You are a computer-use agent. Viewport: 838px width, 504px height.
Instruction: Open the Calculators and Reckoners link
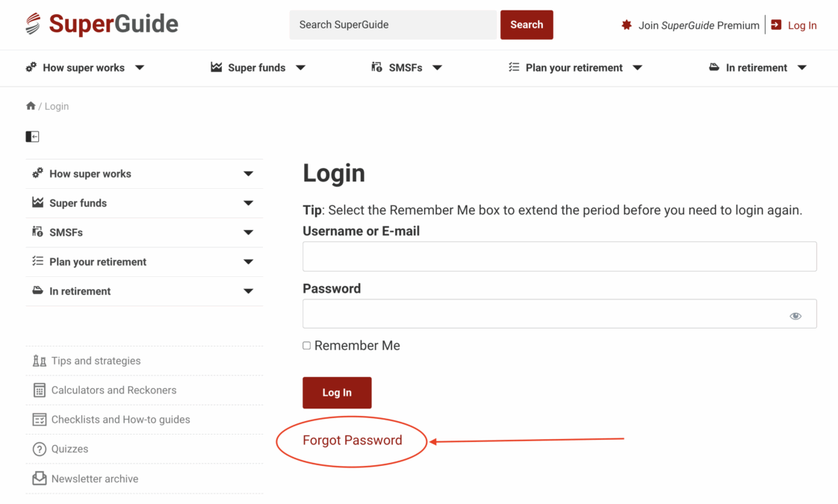pos(114,391)
